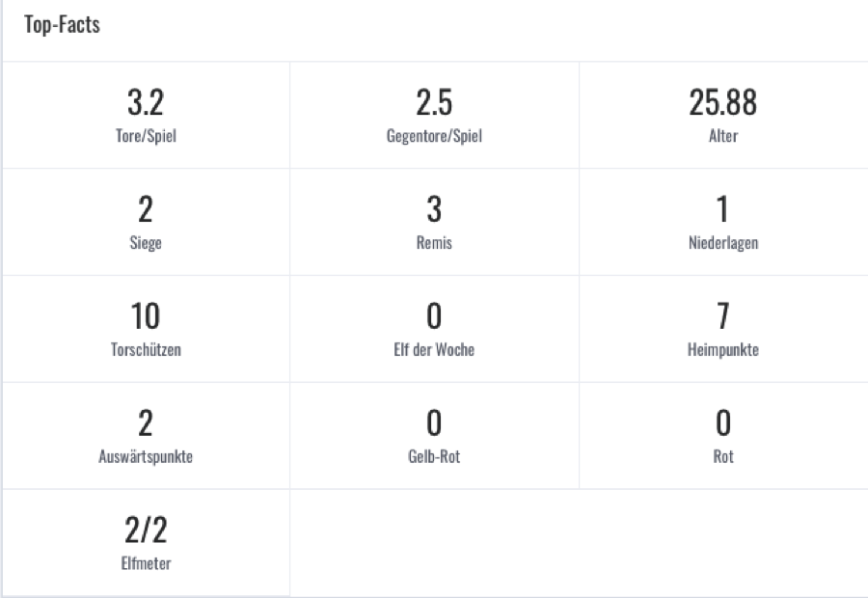The width and height of the screenshot is (868, 598).
Task: Click the Heimpunkte statistic label
Action: pyautogui.click(x=723, y=350)
